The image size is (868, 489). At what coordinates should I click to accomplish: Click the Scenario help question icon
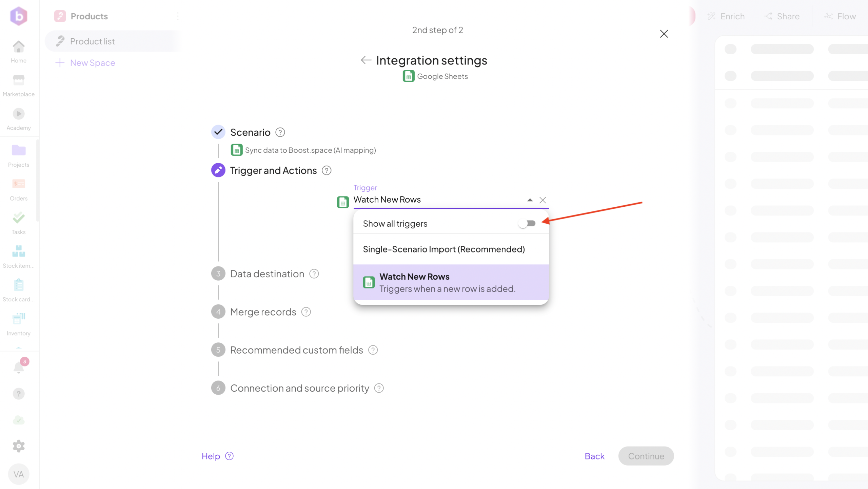point(280,132)
